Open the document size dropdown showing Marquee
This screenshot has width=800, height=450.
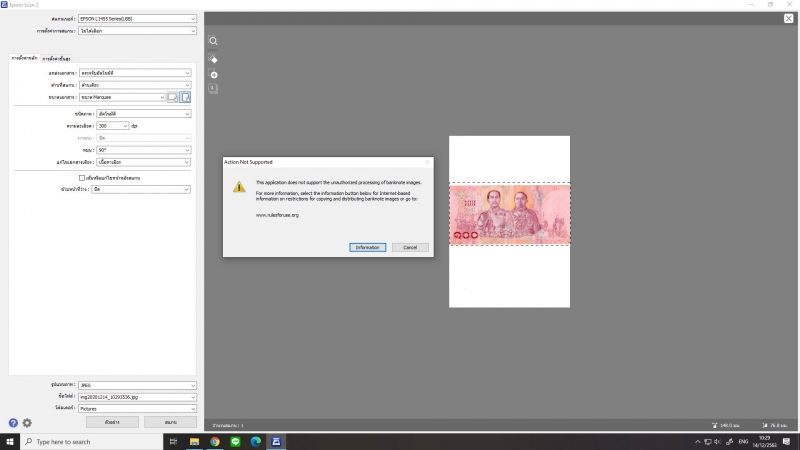(x=122, y=97)
